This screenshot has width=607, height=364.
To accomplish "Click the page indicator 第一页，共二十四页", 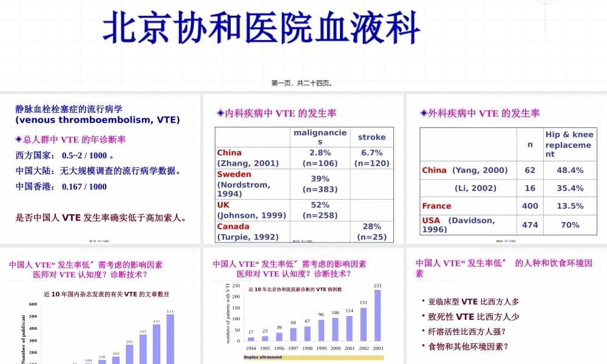I will pyautogui.click(x=303, y=83).
